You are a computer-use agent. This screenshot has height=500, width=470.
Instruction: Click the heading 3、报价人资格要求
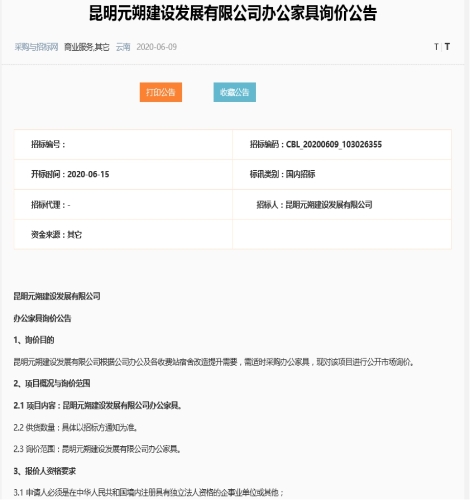pos(45,471)
